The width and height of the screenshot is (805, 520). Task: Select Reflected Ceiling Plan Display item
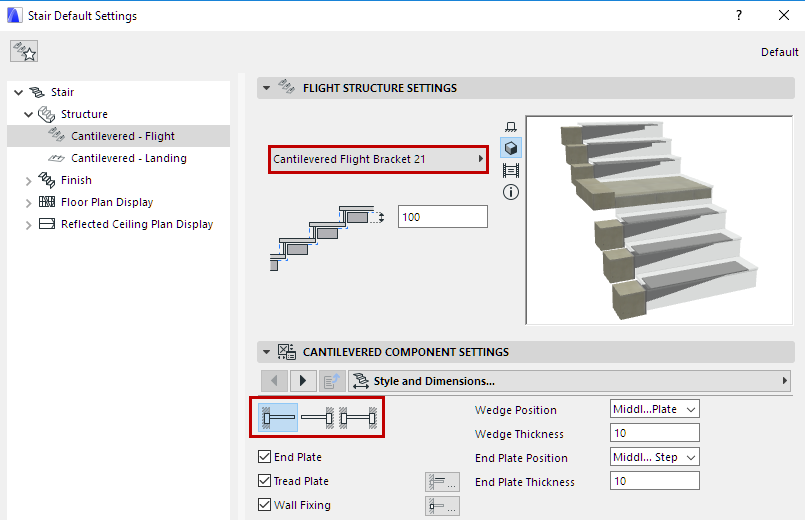137,224
